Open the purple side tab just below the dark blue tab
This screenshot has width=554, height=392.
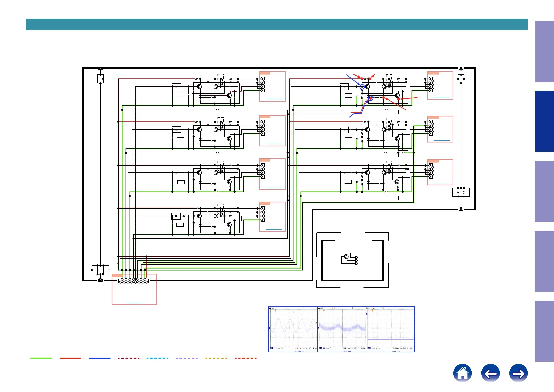pyautogui.click(x=544, y=191)
